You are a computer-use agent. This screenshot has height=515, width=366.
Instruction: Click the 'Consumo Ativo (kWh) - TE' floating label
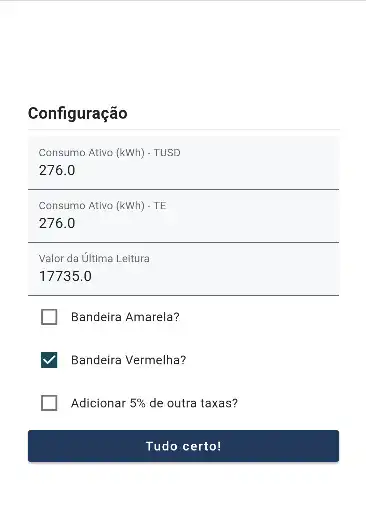[102, 206]
